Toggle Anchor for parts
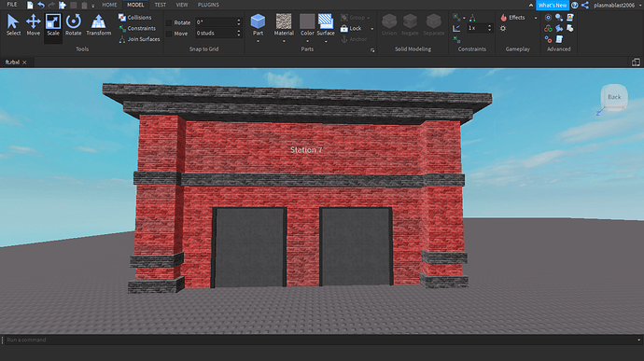The height and width of the screenshot is (361, 644). (x=354, y=39)
